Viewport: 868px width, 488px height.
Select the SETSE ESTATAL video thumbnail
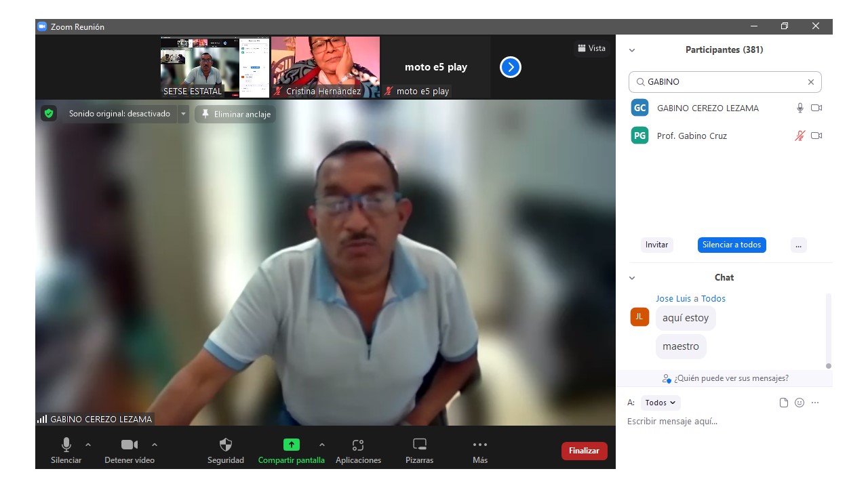215,67
